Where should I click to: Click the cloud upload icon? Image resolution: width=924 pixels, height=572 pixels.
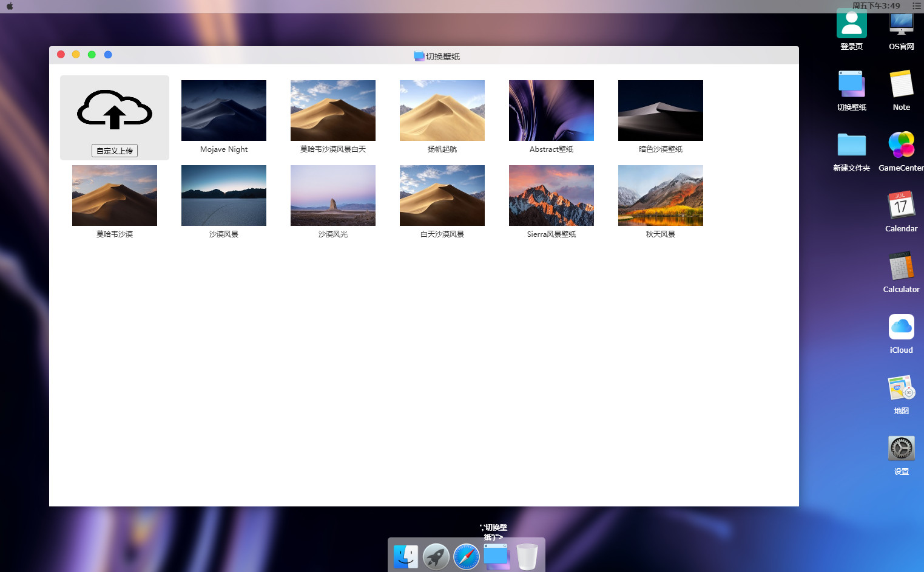pyautogui.click(x=114, y=110)
